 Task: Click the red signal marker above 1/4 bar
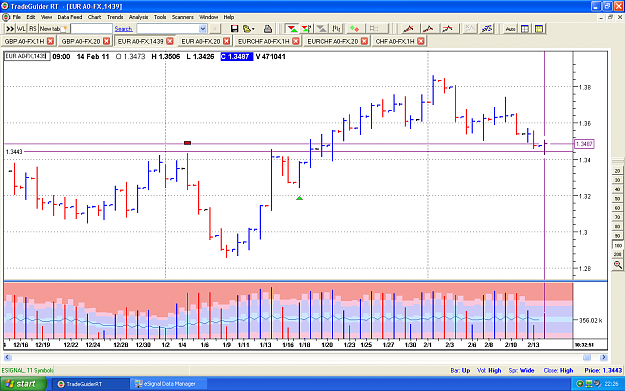pos(187,143)
